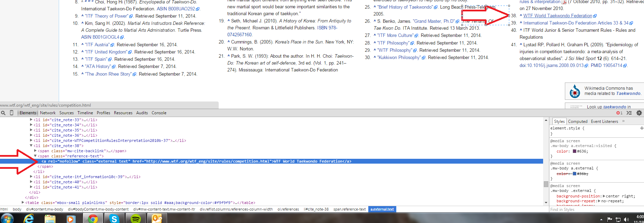This screenshot has width=644, height=223.
Task: Open the Kukkiwon Philosophy reference link
Action: (x=399, y=57)
